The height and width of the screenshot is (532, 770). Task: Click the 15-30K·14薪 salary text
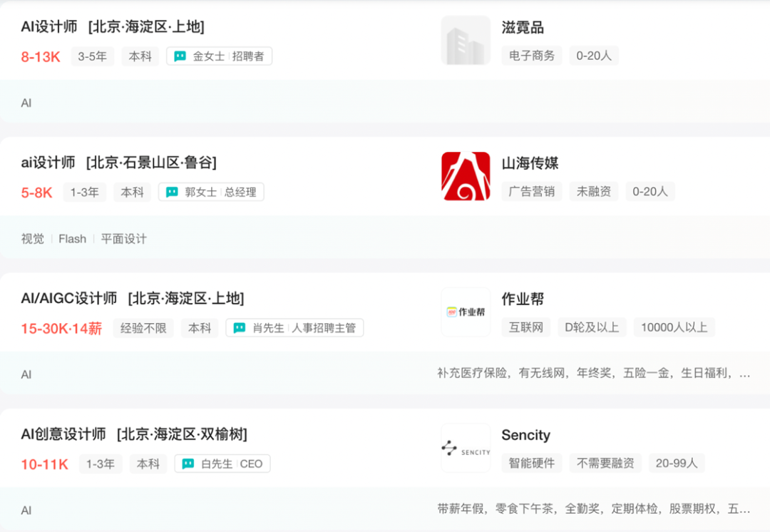tap(61, 328)
